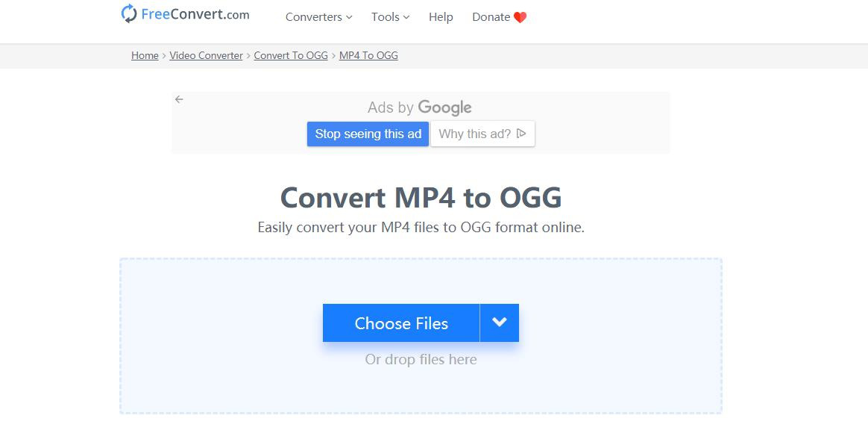Open the Tools dropdown menu
Viewport: 868px width, 430px height.
389,16
